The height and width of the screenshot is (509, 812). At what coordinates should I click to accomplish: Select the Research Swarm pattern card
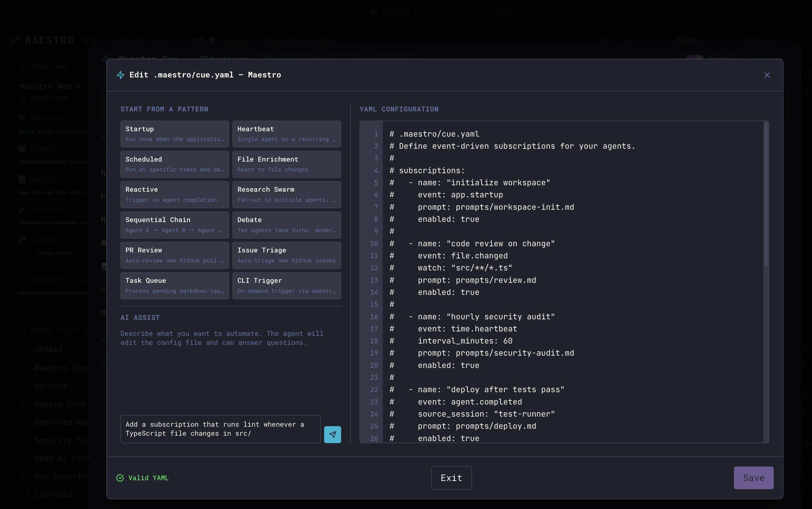[x=287, y=195]
